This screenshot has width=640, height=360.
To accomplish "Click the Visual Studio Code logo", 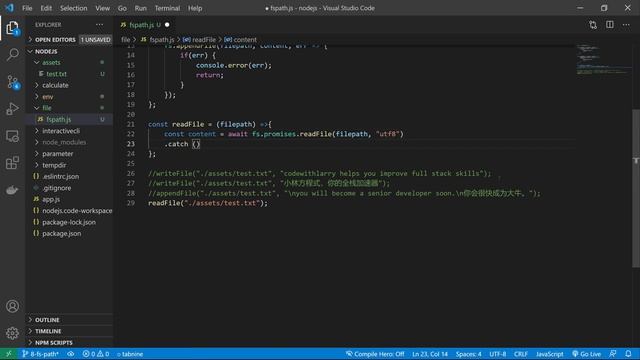I will pyautogui.click(x=9, y=8).
